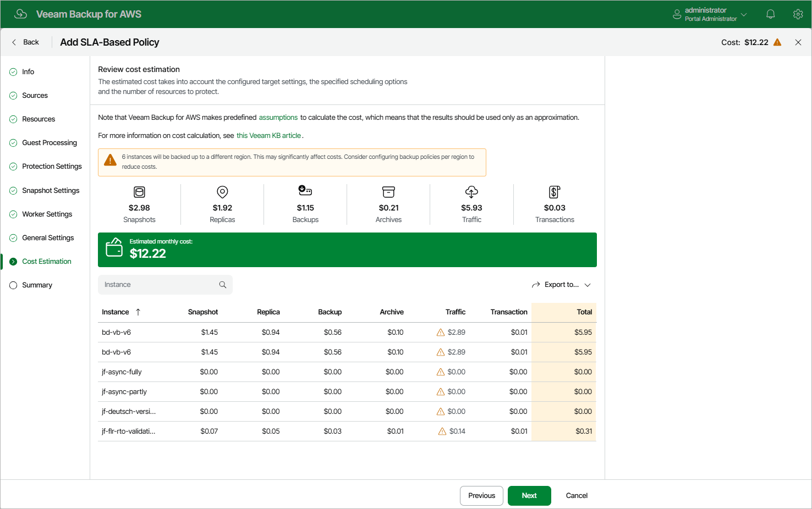812x509 pixels.
Task: Select the jf-async-partly instance row
Action: pos(347,392)
